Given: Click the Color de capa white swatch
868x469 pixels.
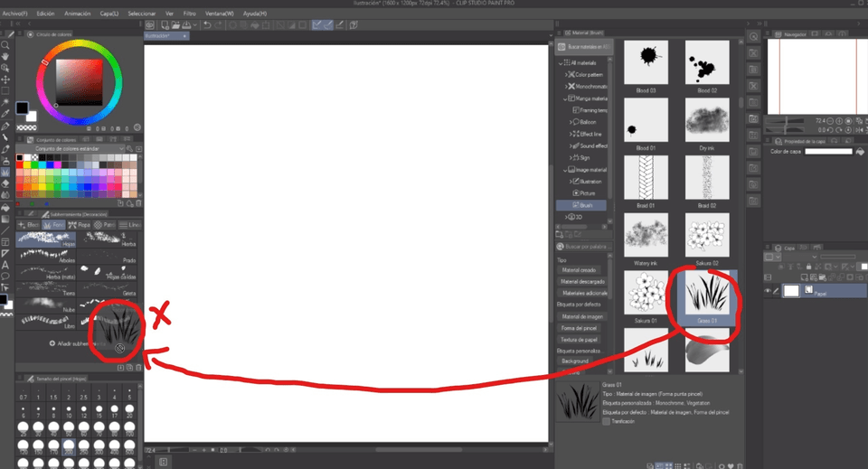Looking at the screenshot, I should (828, 152).
